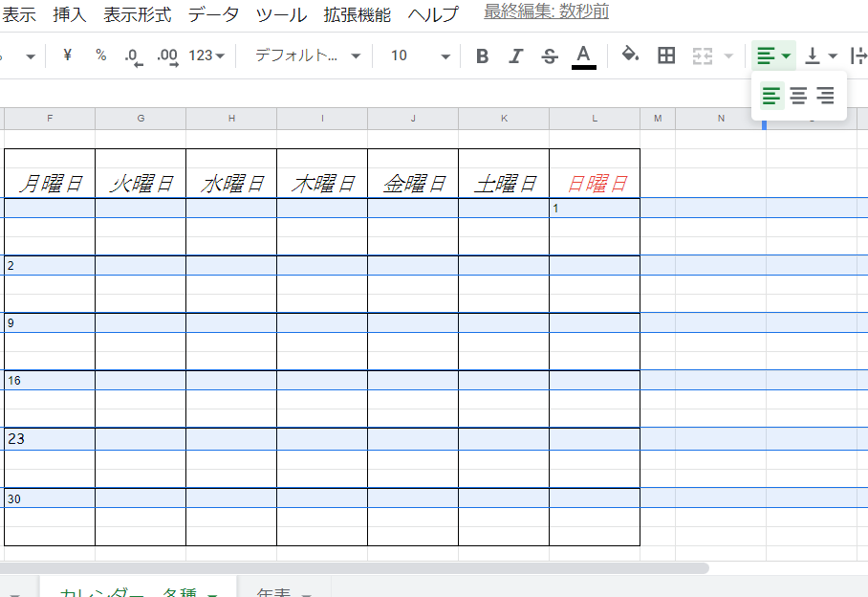Screen dimensions: 868x597
Task: Apply percent format
Action: click(x=100, y=55)
